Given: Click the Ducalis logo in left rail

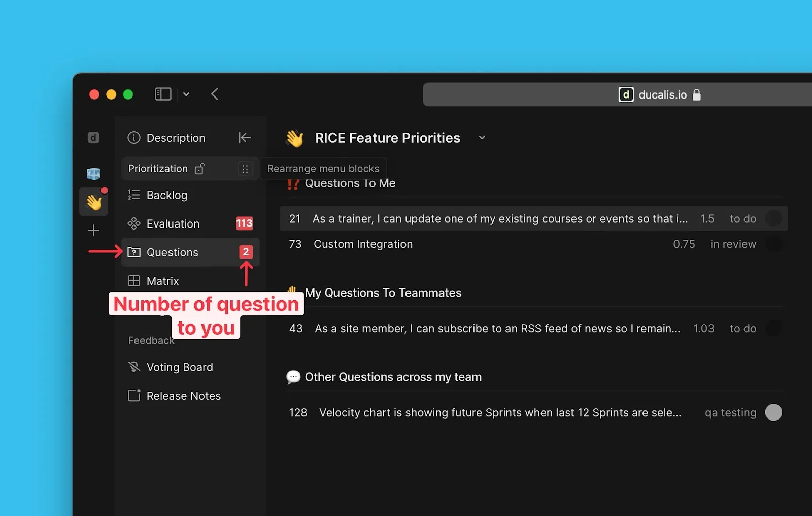Looking at the screenshot, I should tap(93, 138).
